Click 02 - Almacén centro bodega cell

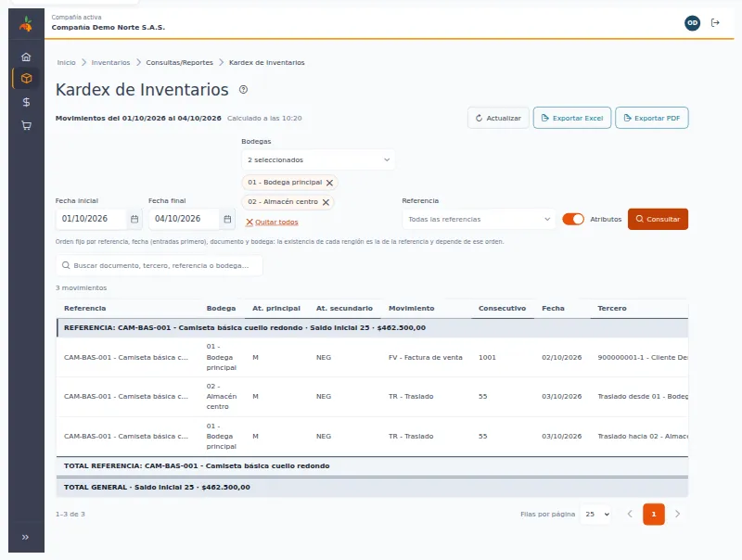click(222, 396)
